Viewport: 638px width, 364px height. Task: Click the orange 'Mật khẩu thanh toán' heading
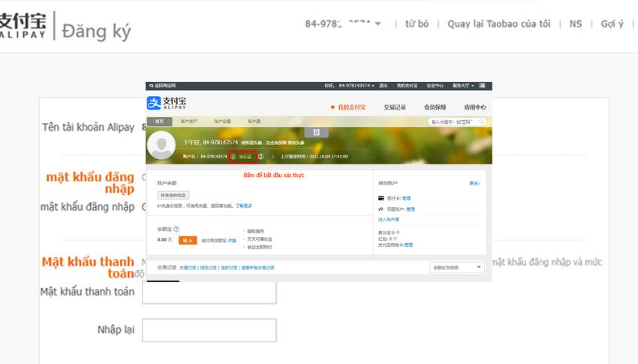click(89, 267)
